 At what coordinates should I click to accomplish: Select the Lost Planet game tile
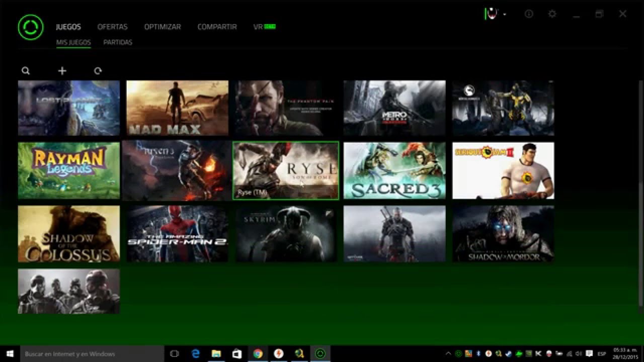(x=69, y=108)
